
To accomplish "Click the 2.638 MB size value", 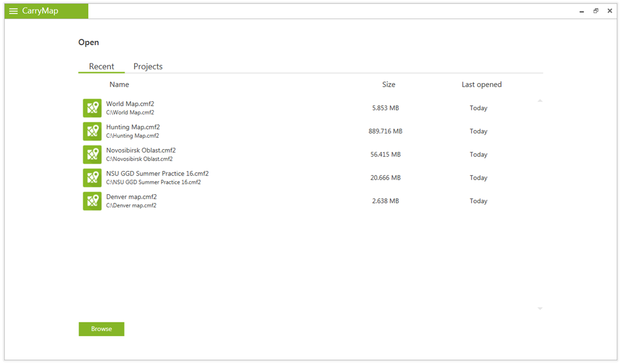I will click(x=385, y=201).
